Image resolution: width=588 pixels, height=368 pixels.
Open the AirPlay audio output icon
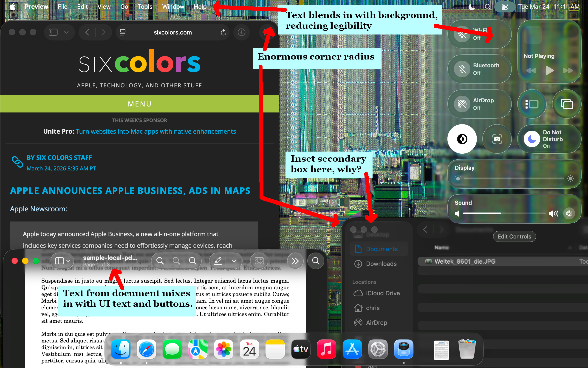(569, 213)
